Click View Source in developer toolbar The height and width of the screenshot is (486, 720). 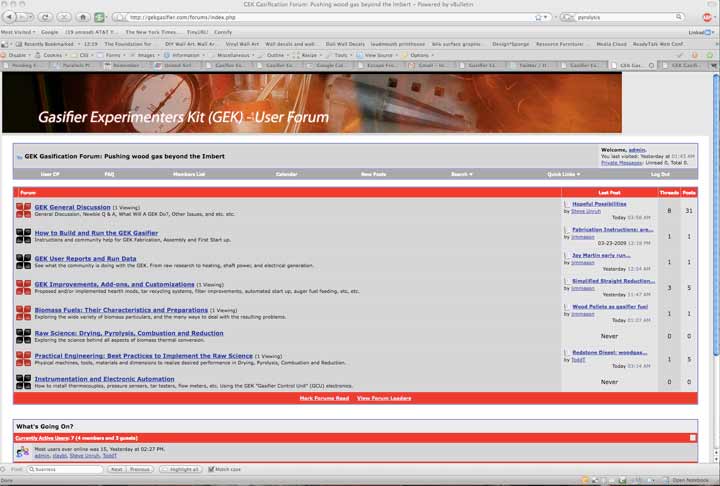pos(377,55)
